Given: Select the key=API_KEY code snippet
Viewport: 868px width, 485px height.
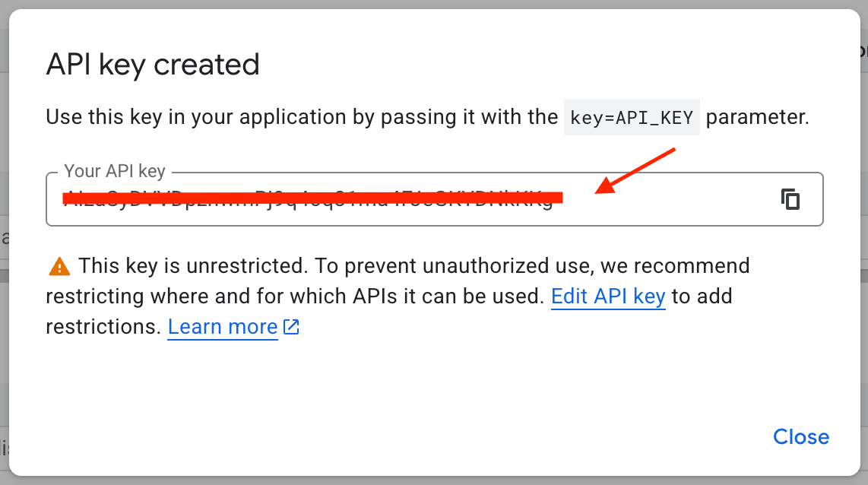Looking at the screenshot, I should pos(632,117).
